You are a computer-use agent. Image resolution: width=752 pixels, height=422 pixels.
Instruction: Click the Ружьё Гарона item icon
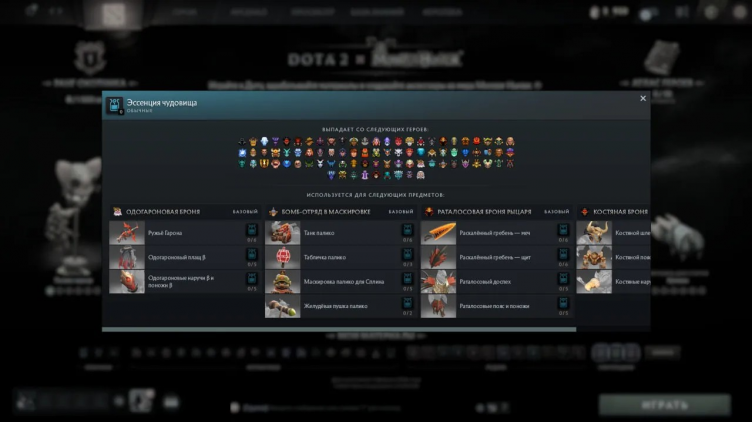pyautogui.click(x=127, y=233)
